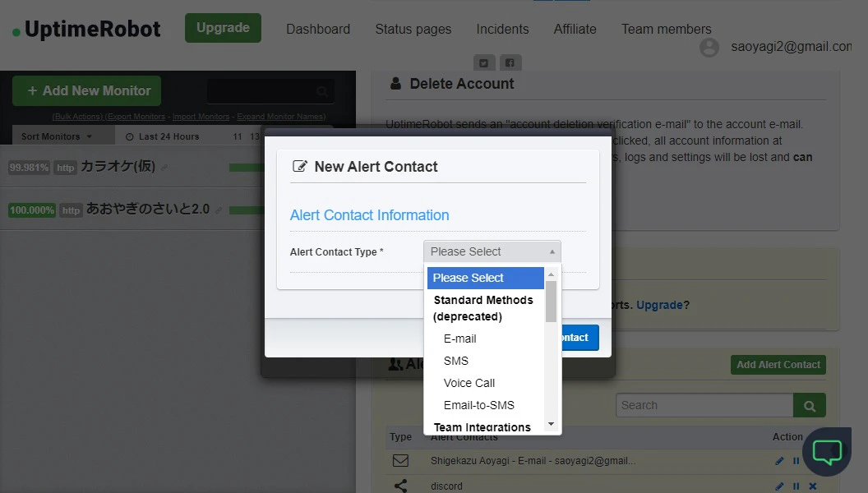The width and height of the screenshot is (868, 493).
Task: Select SMS from the type list
Action: [x=455, y=361]
